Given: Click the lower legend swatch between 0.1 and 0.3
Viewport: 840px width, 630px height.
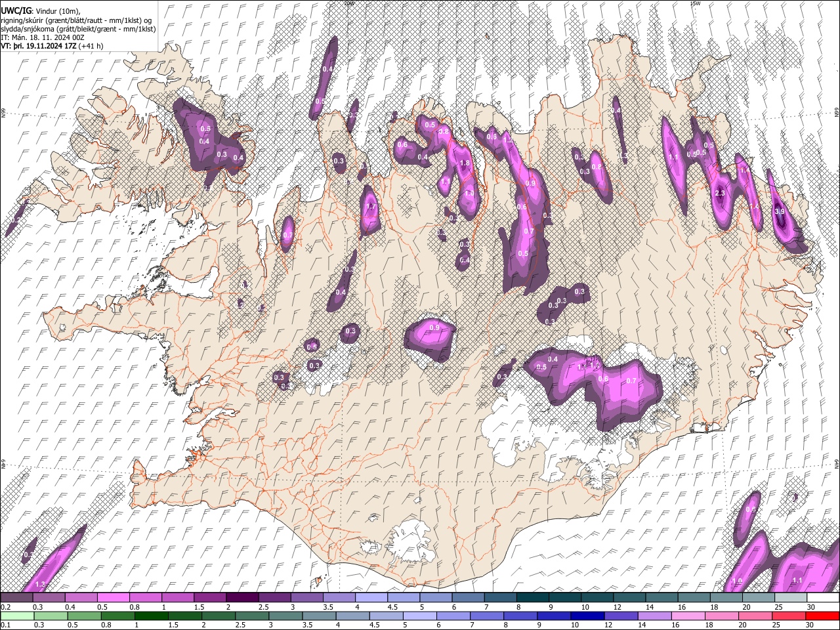Looking at the screenshot, I should click(x=16, y=616).
